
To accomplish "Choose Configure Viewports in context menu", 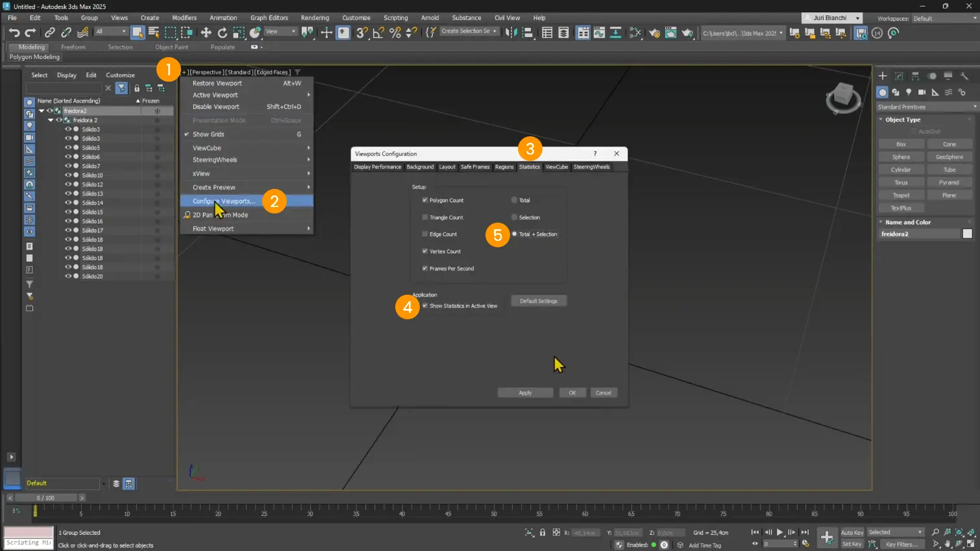I will 247,201.
